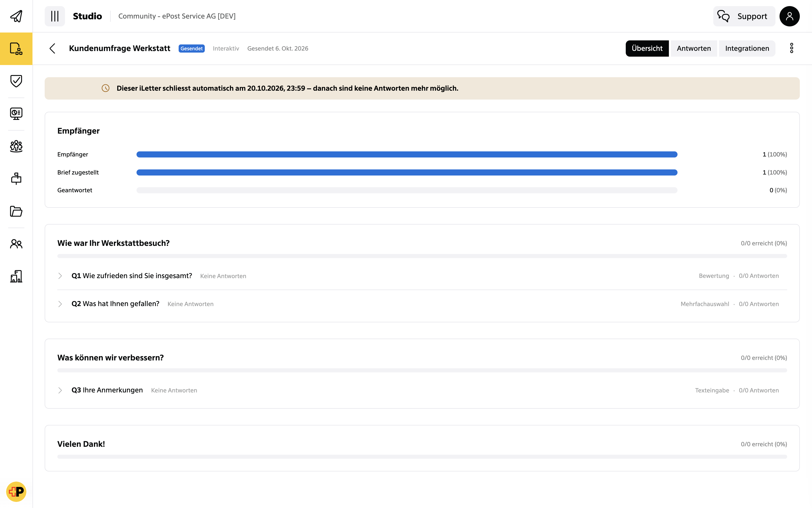Open the group of people sidebar icon
The width and height of the screenshot is (812, 508).
16,146
